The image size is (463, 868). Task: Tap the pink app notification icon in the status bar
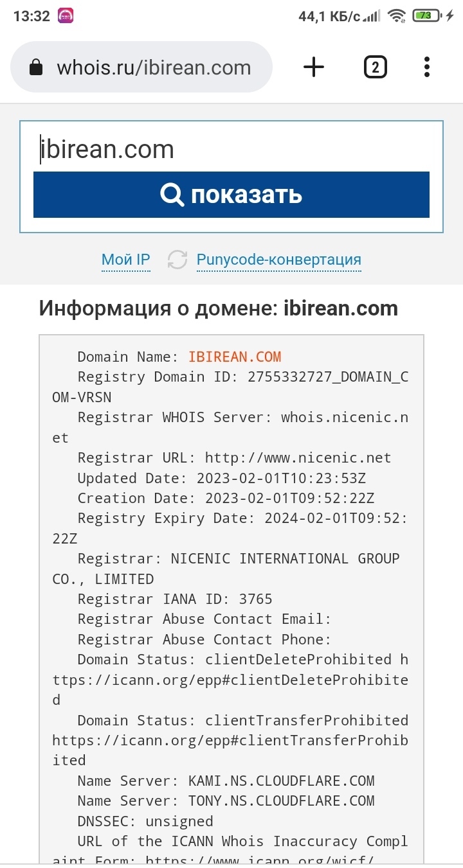click(x=66, y=16)
